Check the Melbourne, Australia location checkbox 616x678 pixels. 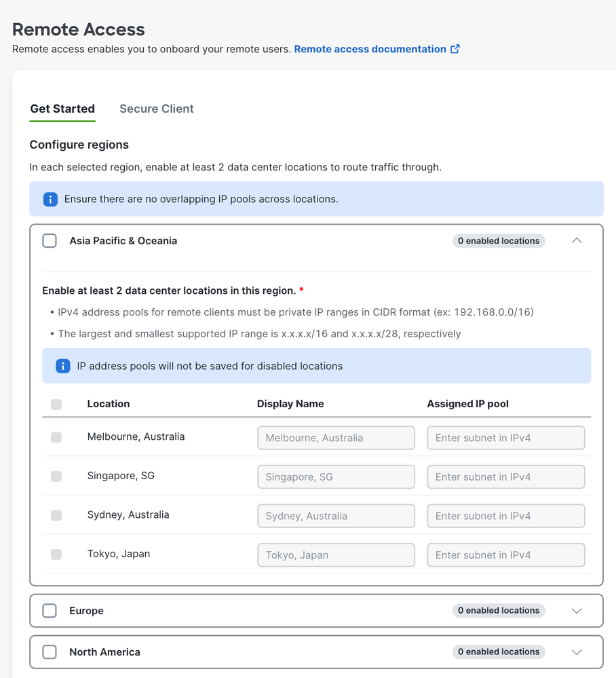(56, 438)
